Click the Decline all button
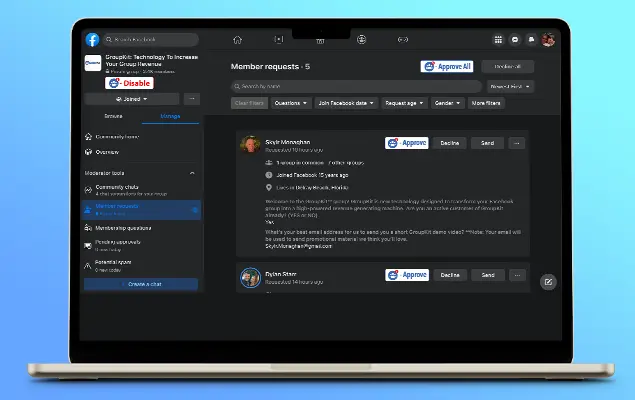 (507, 66)
